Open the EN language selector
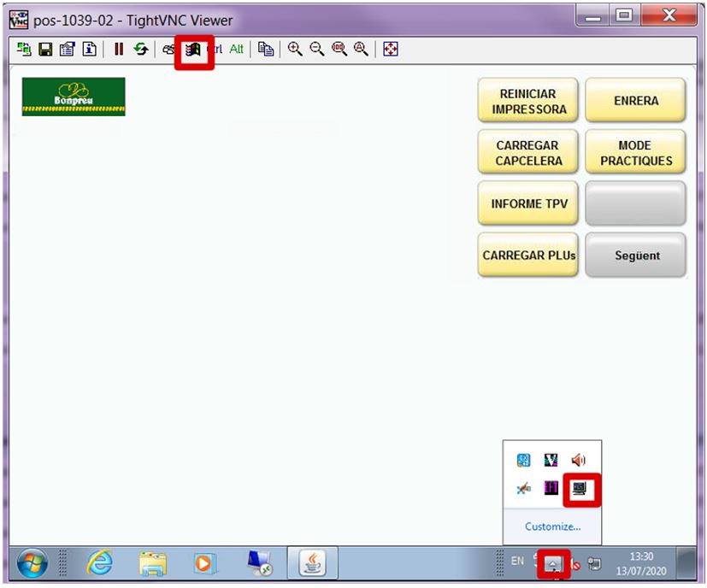The image size is (707, 588). 516,562
